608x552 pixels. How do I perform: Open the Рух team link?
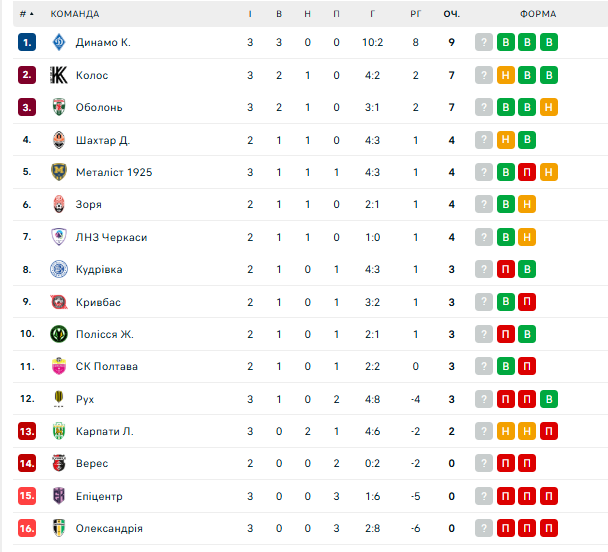[x=85, y=399]
